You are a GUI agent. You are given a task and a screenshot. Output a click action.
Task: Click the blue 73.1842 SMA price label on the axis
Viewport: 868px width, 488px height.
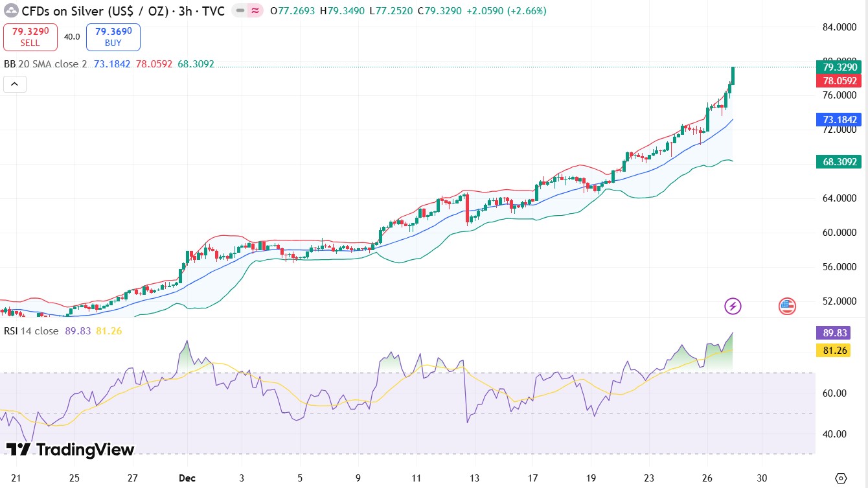pos(838,119)
